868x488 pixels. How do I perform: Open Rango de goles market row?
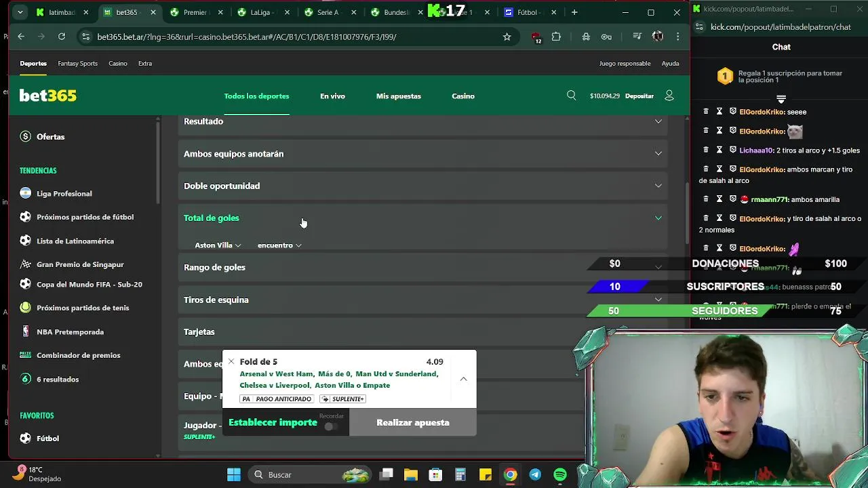click(x=423, y=267)
